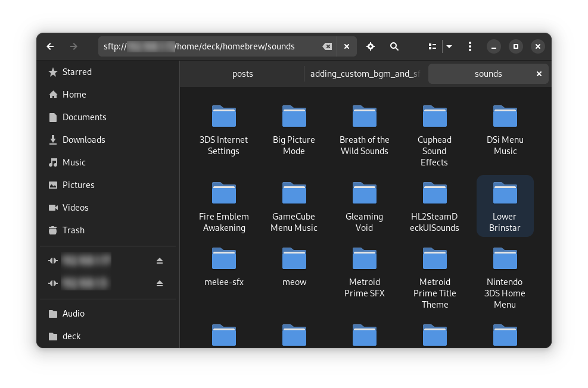Maximize the file manager window
The width and height of the screenshot is (588, 388).
pos(516,46)
